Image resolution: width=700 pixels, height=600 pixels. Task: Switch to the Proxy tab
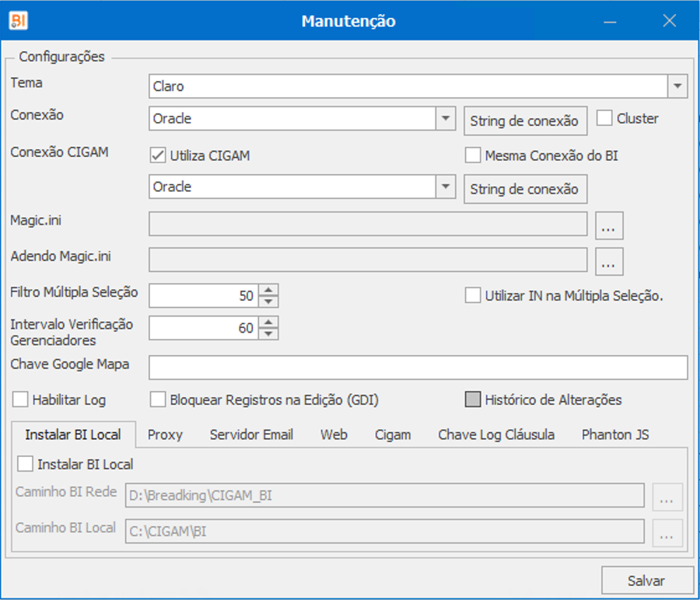[x=165, y=434]
